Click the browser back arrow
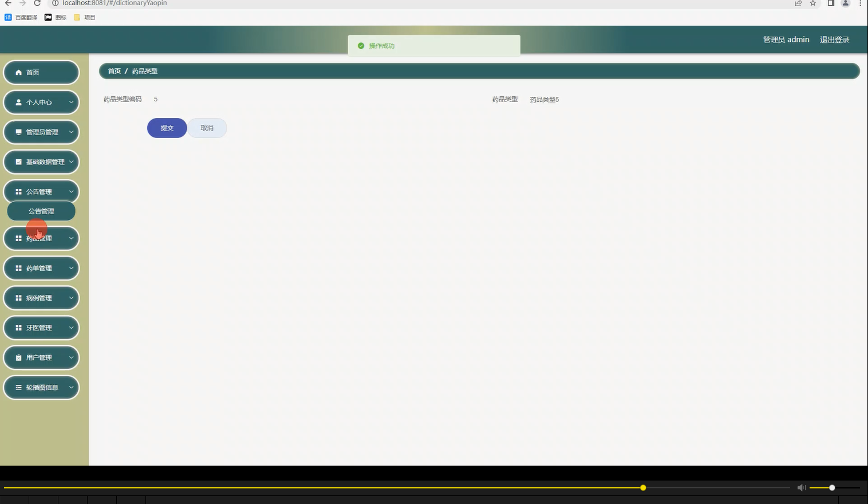Image resolution: width=868 pixels, height=504 pixels. point(8,3)
